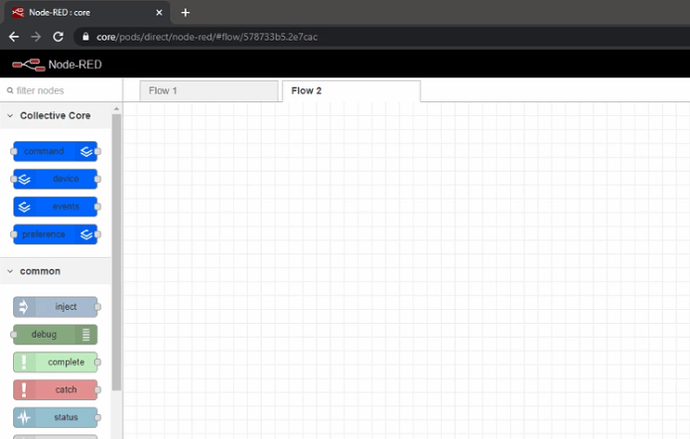Viewport: 690px width, 439px height.
Task: Select the preference node in the palette
Action: pyautogui.click(x=55, y=234)
